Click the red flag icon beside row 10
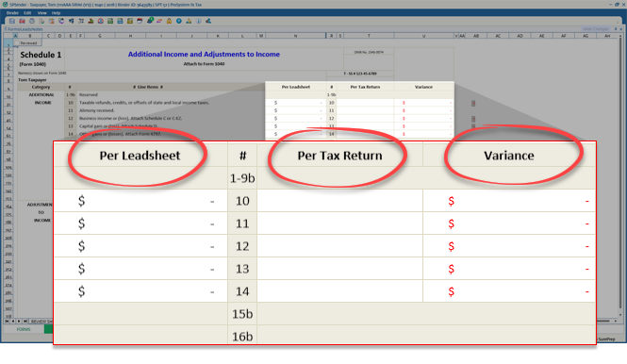The image size is (627, 364). point(473,103)
